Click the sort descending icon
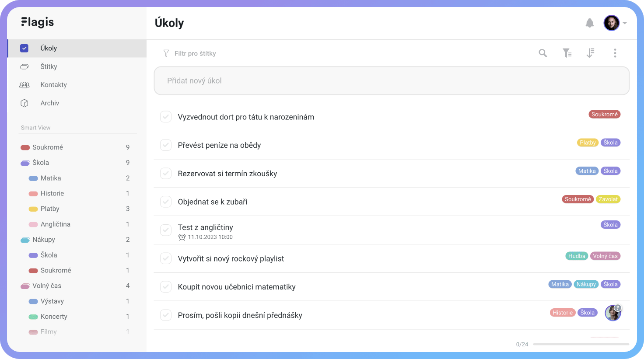The image size is (644, 359). click(590, 53)
